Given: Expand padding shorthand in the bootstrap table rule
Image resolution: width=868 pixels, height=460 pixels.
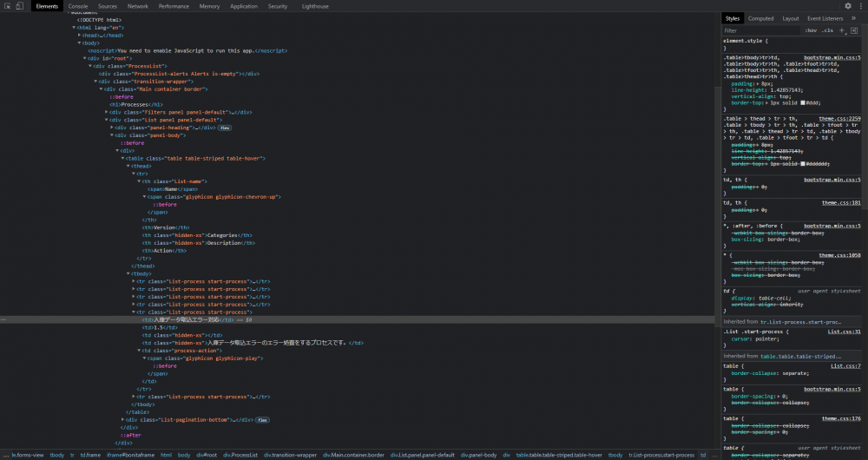Looking at the screenshot, I should [x=756, y=84].
